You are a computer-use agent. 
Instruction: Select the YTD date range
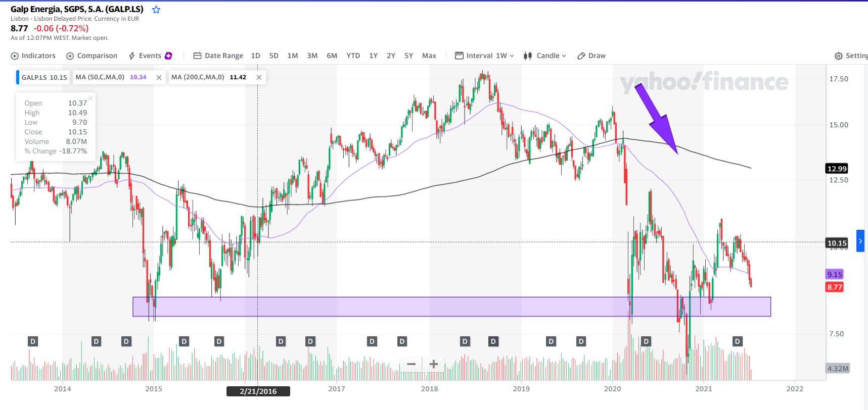coord(353,56)
